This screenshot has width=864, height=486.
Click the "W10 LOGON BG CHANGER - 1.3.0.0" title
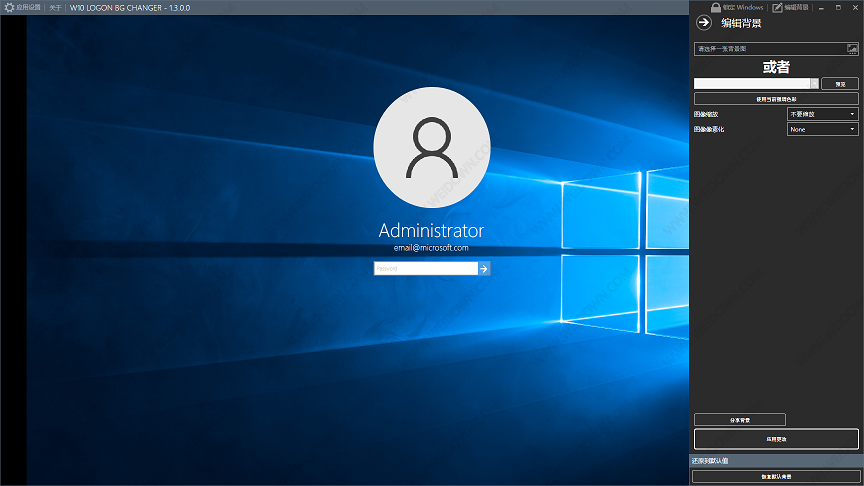[x=129, y=8]
